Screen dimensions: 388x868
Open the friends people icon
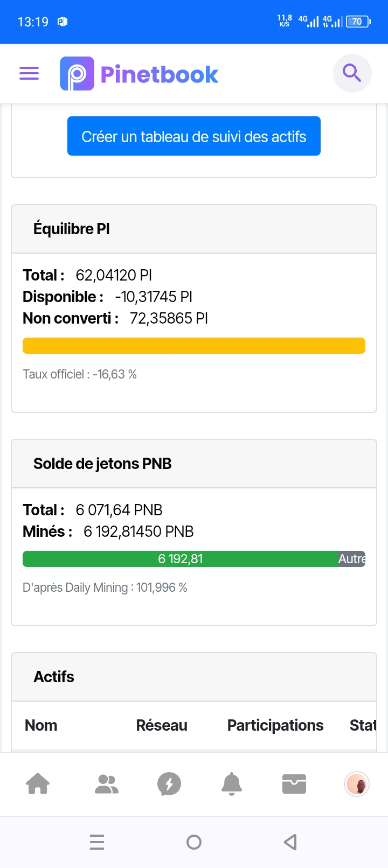(x=107, y=783)
